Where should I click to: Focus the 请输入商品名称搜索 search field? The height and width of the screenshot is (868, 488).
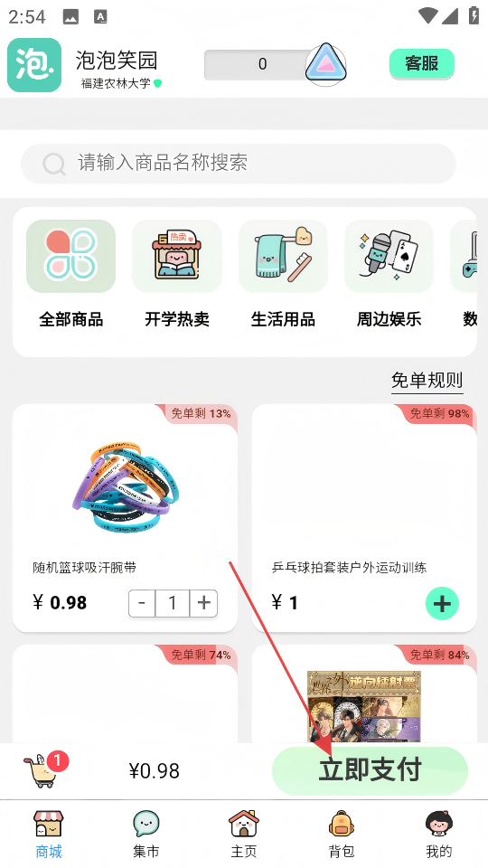pos(238,164)
